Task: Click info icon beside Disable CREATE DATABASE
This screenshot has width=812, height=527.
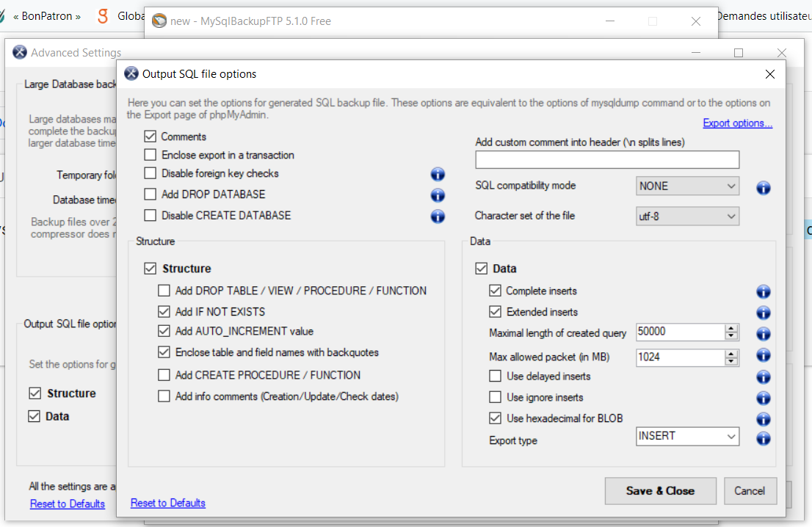Action: [438, 216]
